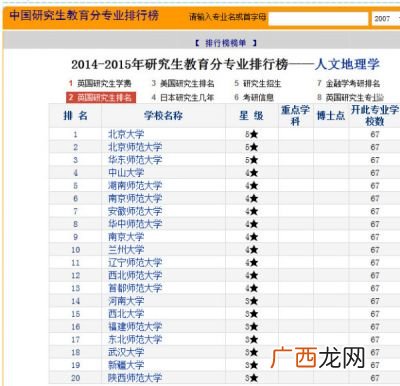Click the 4-star rating of 华中师范大学
The width and height of the screenshot is (400, 386).
click(x=252, y=224)
